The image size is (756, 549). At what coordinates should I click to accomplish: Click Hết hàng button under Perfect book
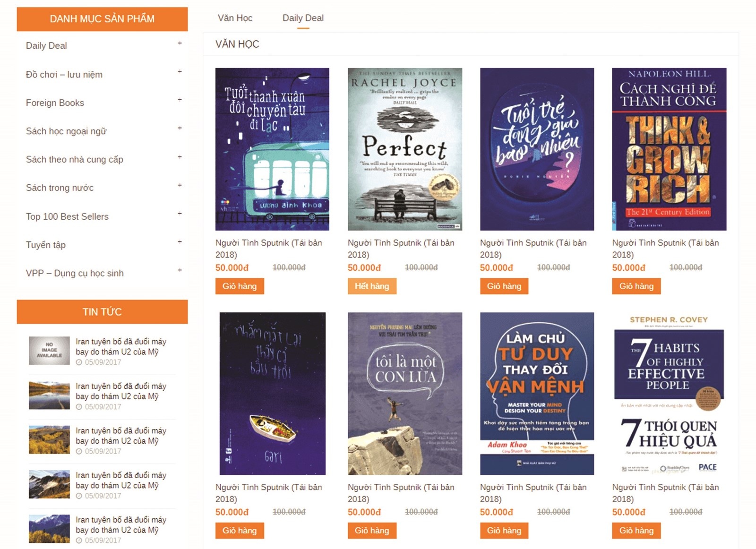[372, 286]
